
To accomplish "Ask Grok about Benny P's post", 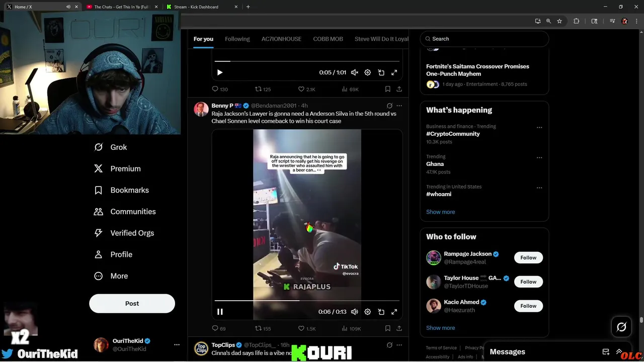I will point(389,106).
